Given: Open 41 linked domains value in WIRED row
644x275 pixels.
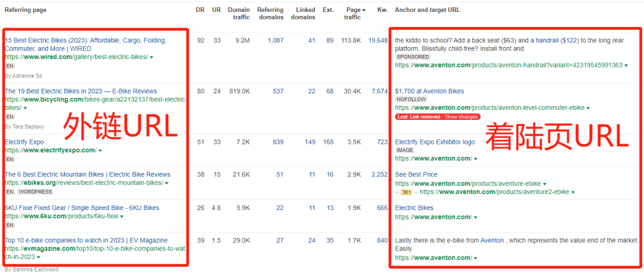Looking at the screenshot, I should coord(312,41).
